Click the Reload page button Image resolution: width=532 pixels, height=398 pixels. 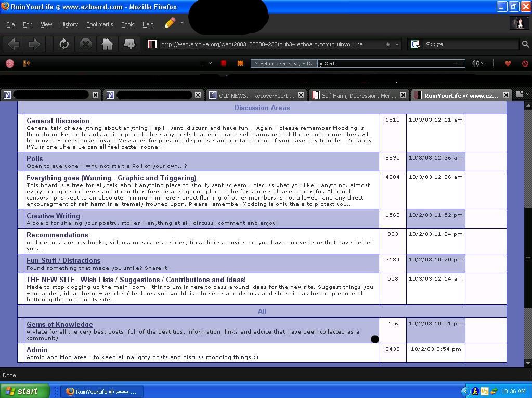click(64, 45)
